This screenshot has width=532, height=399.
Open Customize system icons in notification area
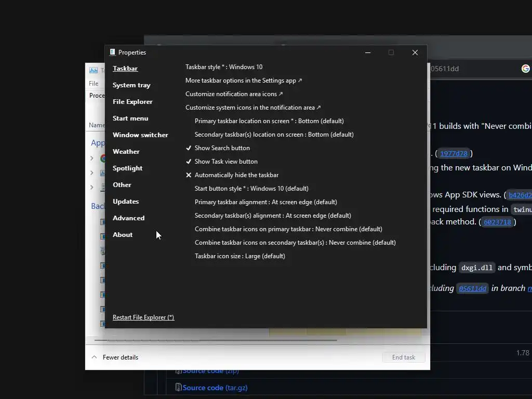pyautogui.click(x=253, y=108)
